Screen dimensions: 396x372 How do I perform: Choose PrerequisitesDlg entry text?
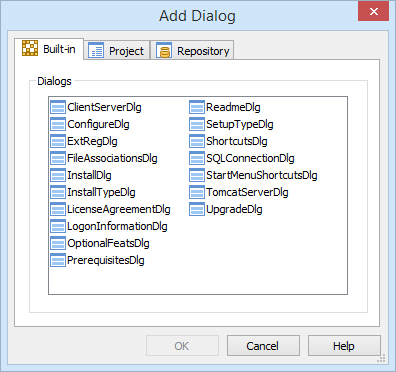pyautogui.click(x=106, y=260)
